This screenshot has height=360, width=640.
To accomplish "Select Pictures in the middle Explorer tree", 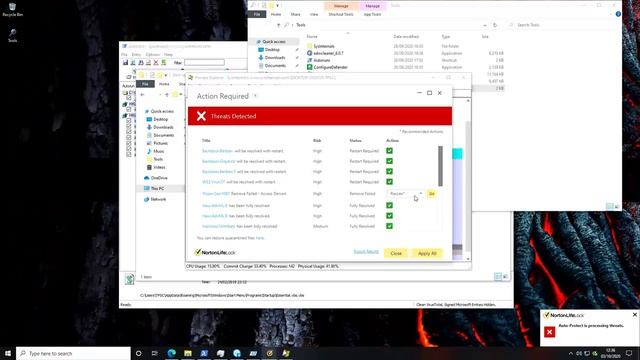I will 160,143.
